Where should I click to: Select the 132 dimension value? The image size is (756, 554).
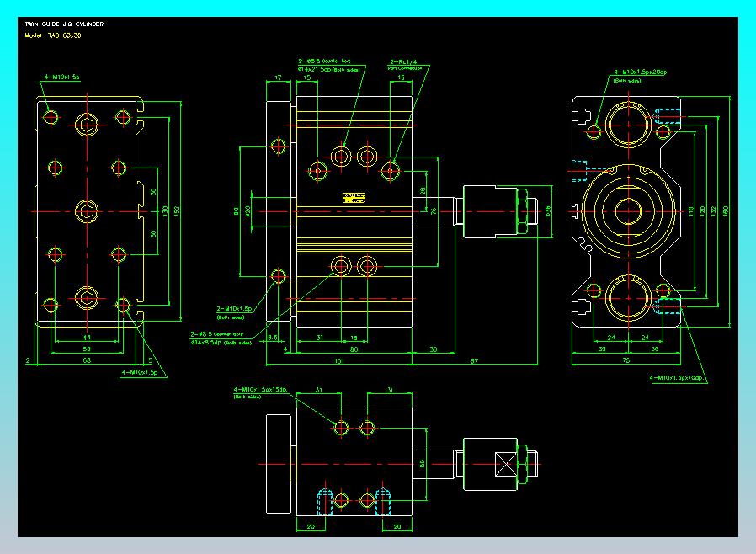click(x=714, y=211)
